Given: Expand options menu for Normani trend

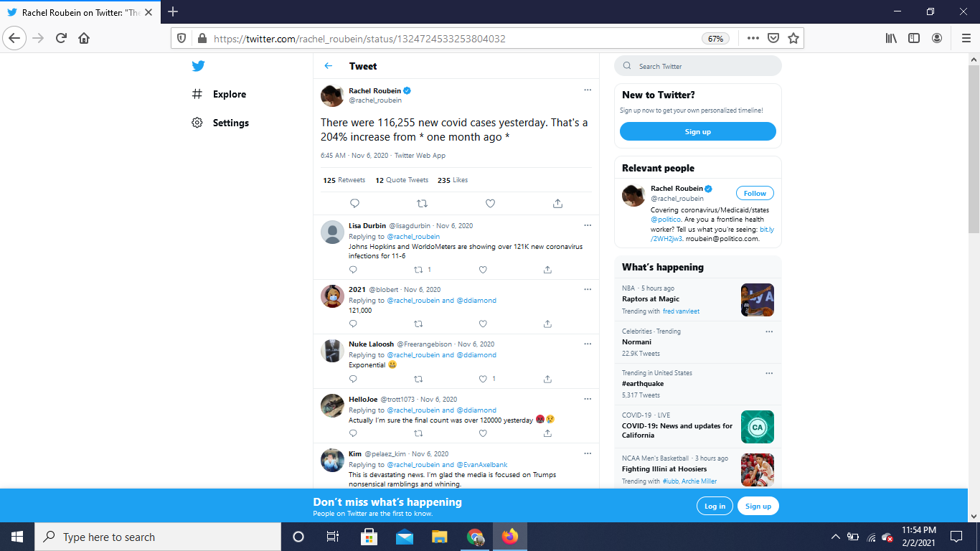Looking at the screenshot, I should tap(769, 332).
